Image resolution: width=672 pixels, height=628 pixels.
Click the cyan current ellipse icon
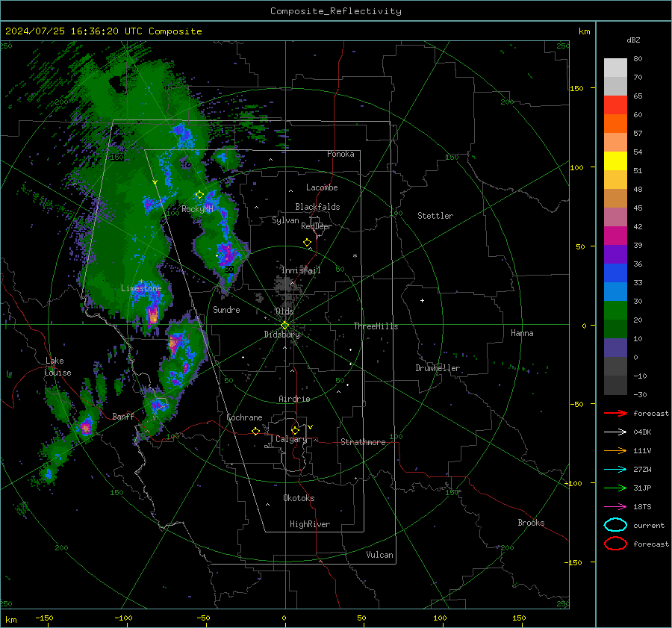[615, 525]
